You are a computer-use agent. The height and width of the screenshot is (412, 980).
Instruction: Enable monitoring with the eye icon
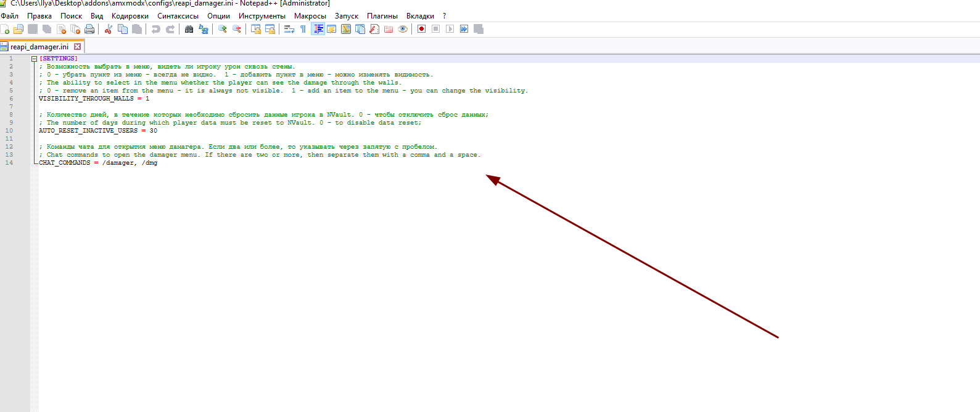pyautogui.click(x=403, y=29)
